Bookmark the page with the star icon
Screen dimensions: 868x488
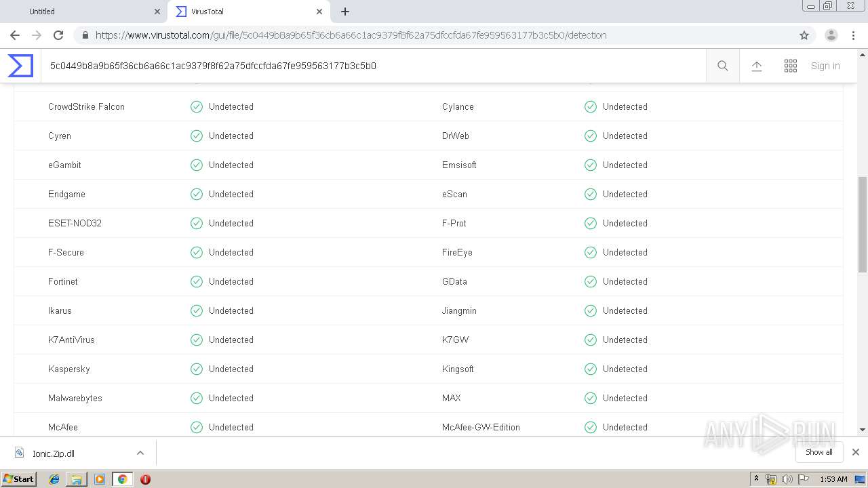tap(804, 35)
